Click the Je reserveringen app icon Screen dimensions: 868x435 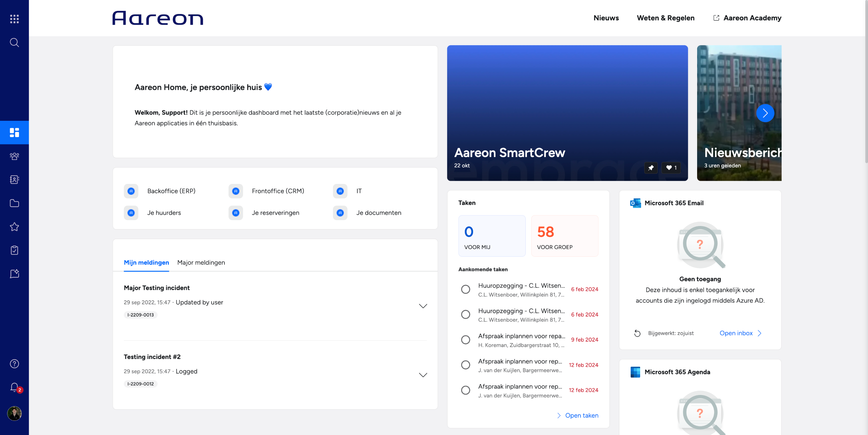tap(236, 213)
